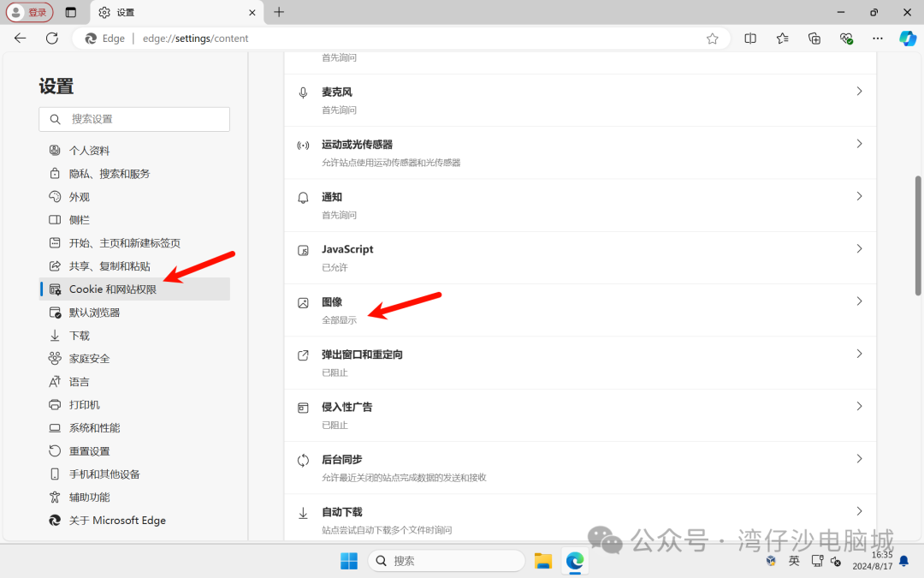Click the page vertical scrollbar thumb

(x=918, y=235)
